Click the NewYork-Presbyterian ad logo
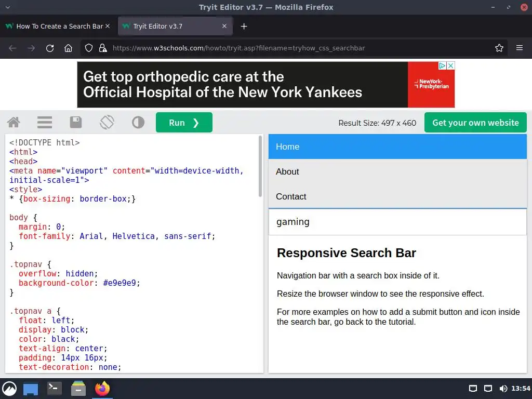The image size is (532, 399). [431, 84]
